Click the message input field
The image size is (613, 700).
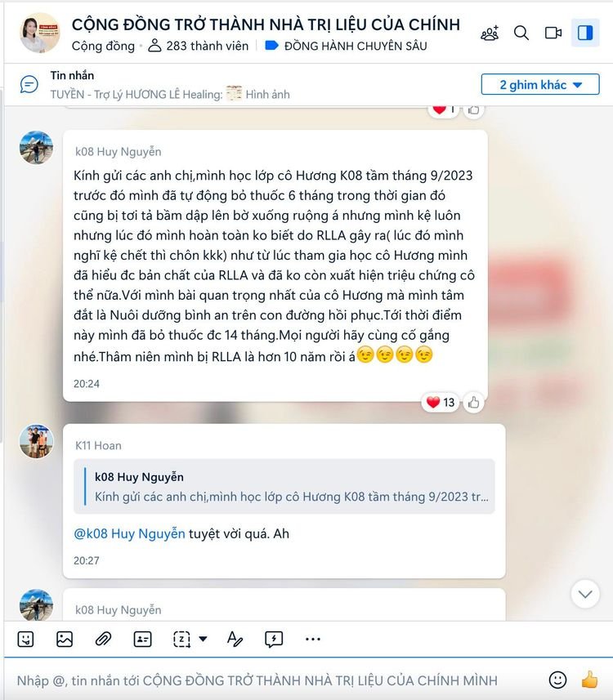(277, 680)
